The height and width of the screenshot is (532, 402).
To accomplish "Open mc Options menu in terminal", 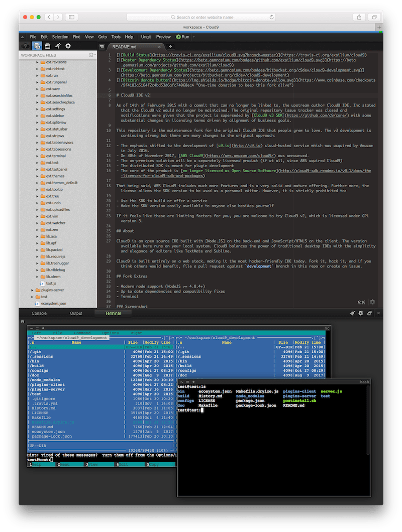I will (x=111, y=333).
